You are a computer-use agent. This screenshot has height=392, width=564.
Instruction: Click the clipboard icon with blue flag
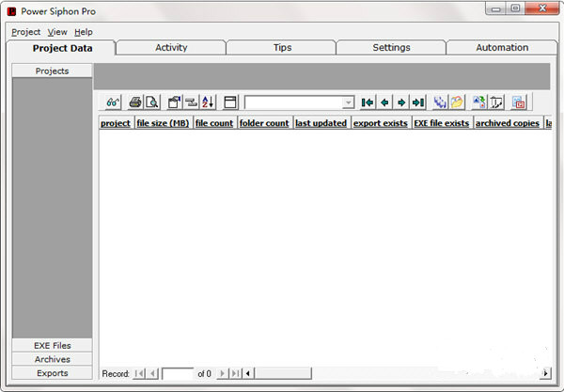tap(174, 102)
